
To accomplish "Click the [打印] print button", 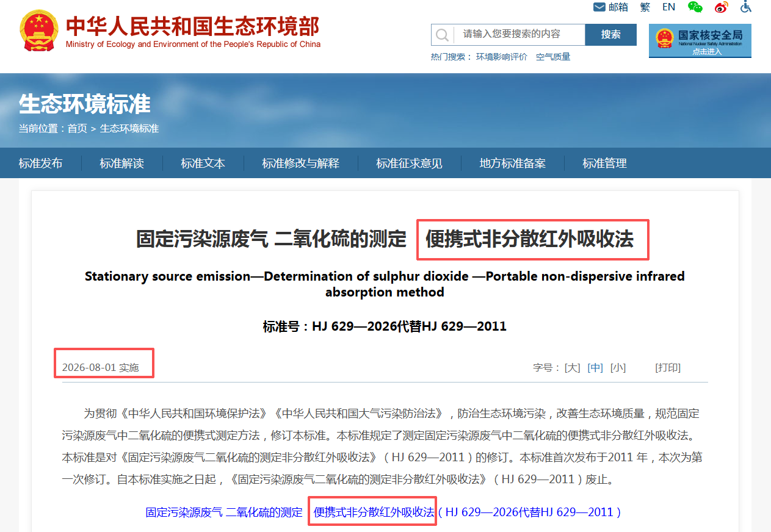I will click(x=668, y=368).
